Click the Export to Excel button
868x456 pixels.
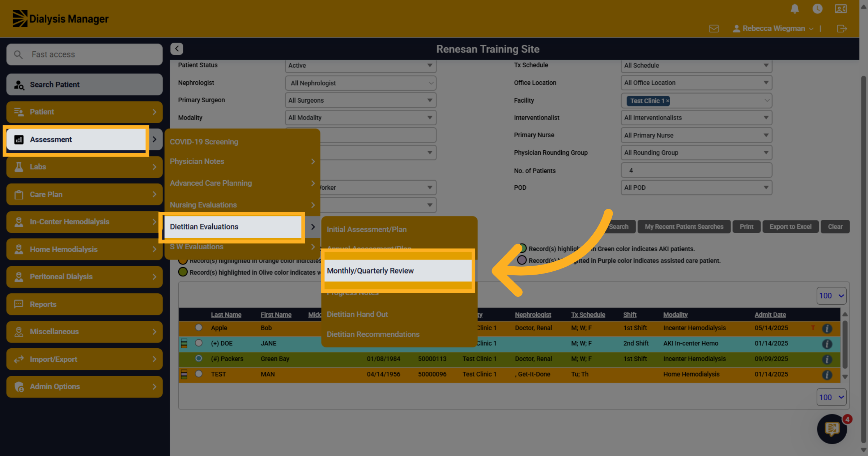(x=790, y=227)
